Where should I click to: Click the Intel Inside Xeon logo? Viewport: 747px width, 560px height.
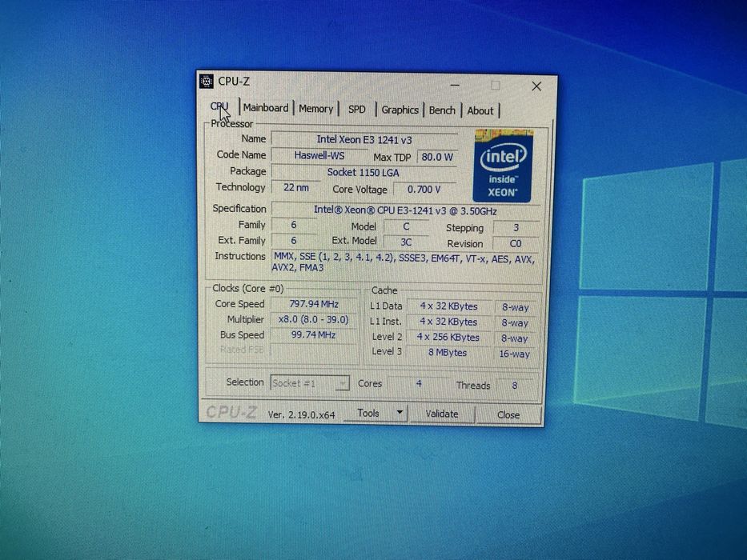(502, 166)
